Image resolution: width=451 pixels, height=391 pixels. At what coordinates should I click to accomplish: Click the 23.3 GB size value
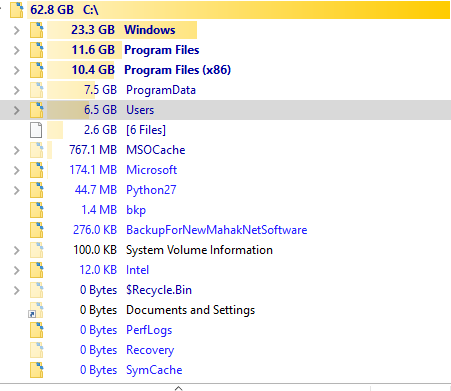point(93,30)
